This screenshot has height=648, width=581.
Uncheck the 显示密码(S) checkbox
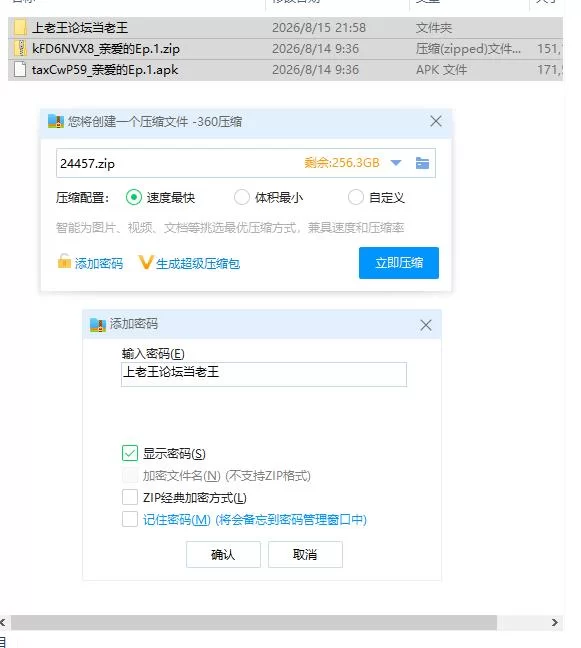[130, 453]
